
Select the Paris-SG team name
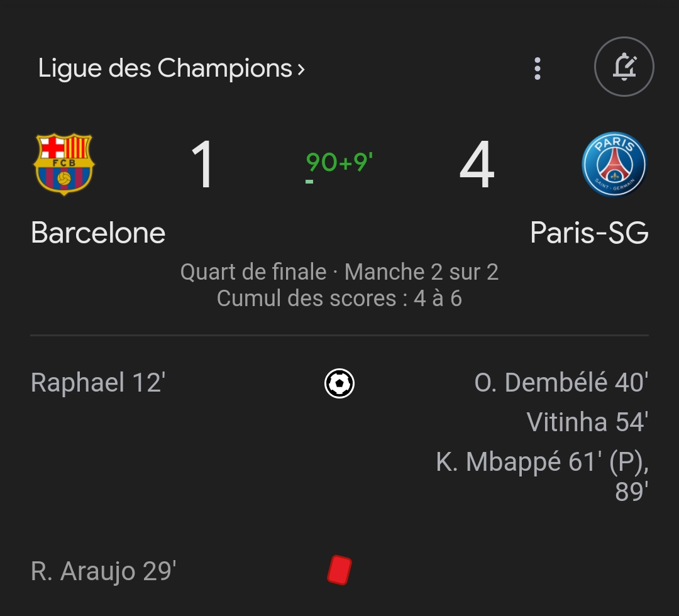pos(589,233)
